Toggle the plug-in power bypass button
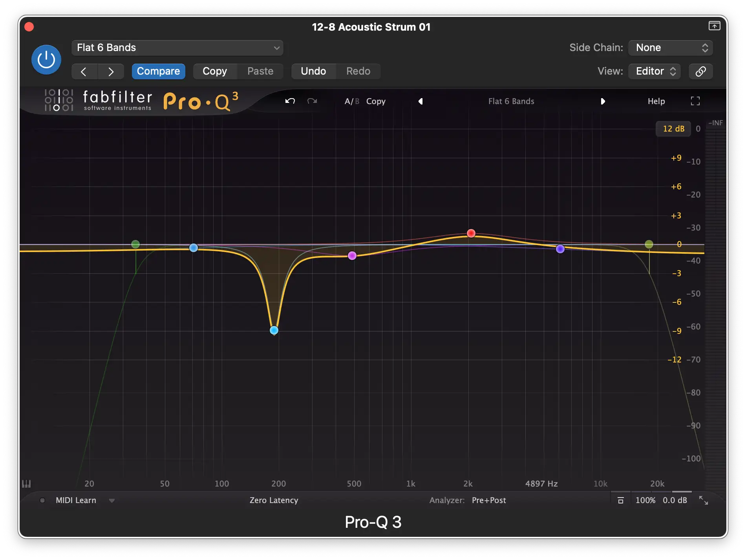The image size is (746, 560). [46, 60]
